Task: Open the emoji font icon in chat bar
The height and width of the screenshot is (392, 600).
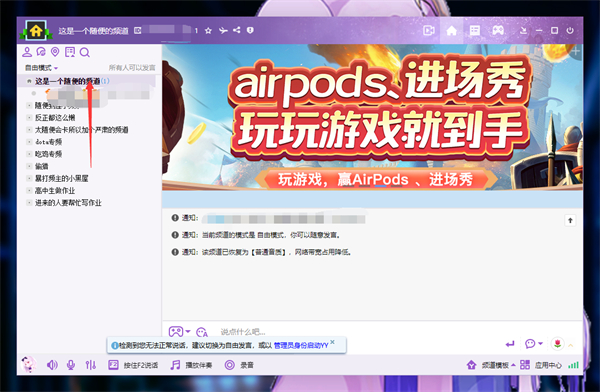Action: (x=202, y=332)
